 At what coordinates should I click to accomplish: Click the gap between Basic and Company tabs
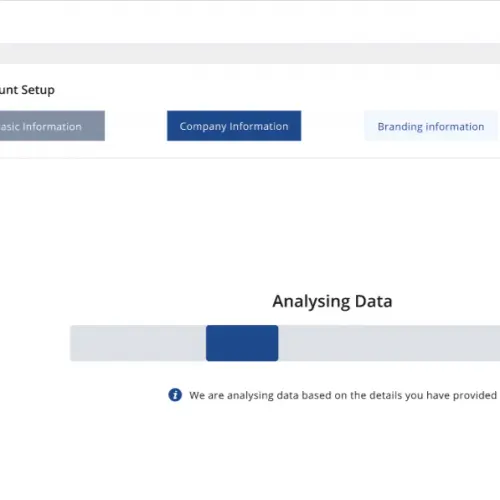click(136, 126)
